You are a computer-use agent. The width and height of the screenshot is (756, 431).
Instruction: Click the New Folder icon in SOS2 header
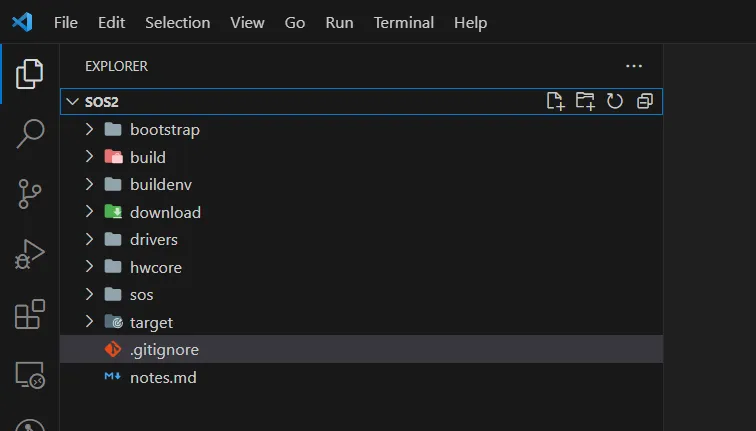pyautogui.click(x=585, y=101)
